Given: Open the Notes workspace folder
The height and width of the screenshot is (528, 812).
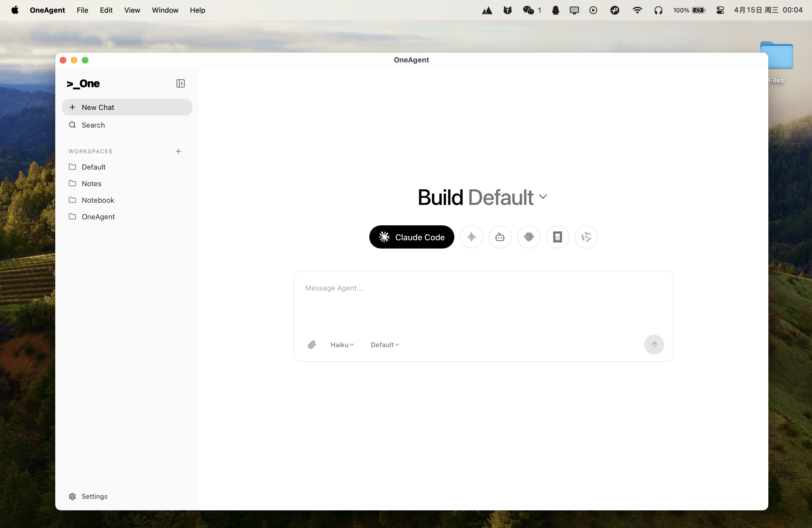Looking at the screenshot, I should click(x=127, y=184).
